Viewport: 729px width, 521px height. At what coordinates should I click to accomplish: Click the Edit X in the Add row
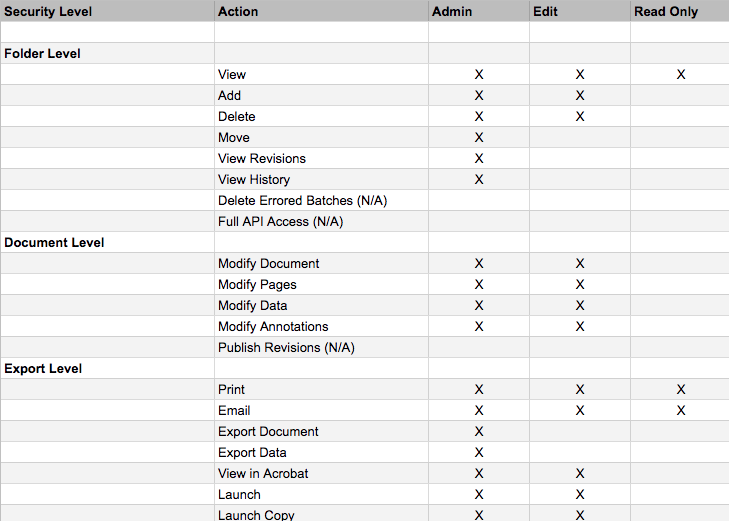point(580,95)
